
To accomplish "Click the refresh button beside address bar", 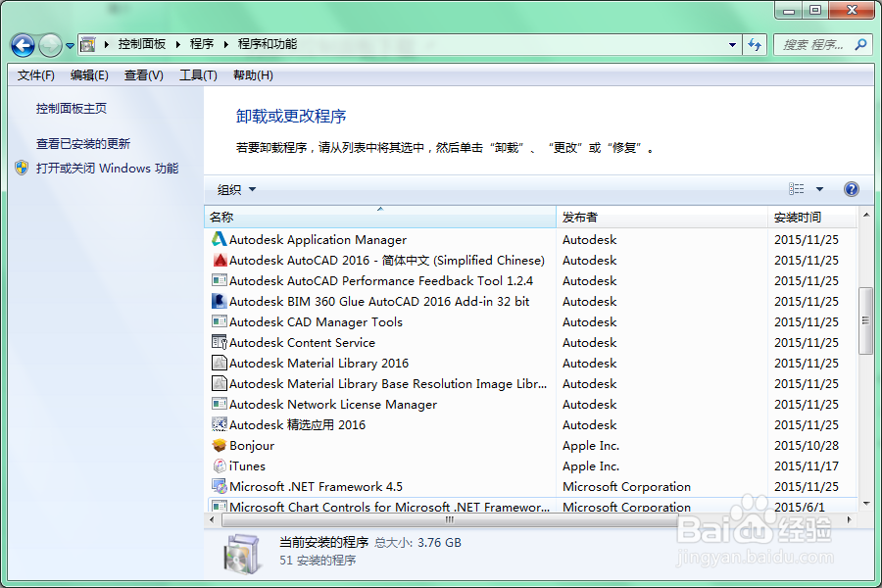I will coord(755,44).
